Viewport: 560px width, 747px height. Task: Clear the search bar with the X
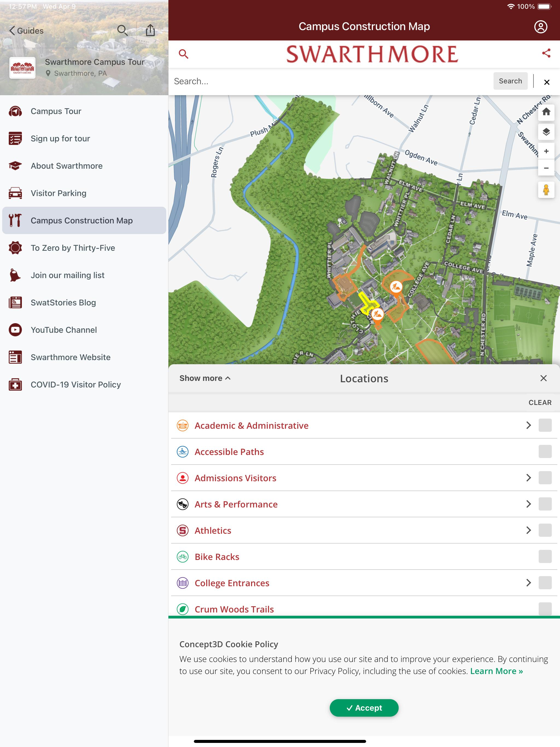pyautogui.click(x=547, y=82)
